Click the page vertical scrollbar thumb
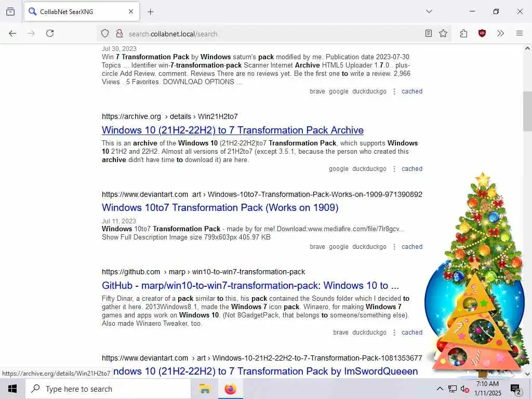532x399 pixels. point(527,111)
